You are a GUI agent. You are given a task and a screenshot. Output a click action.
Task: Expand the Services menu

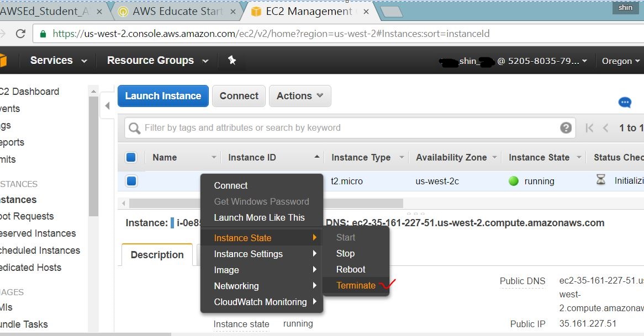pyautogui.click(x=59, y=61)
